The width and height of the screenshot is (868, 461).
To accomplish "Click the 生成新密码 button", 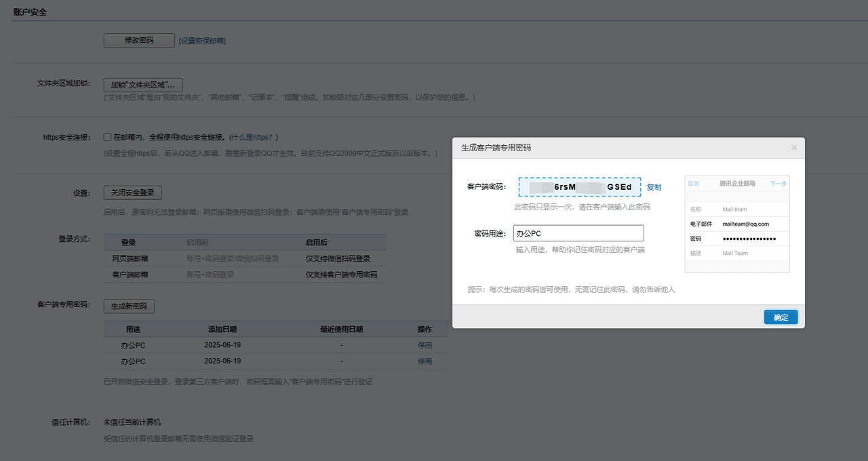I will 129,306.
